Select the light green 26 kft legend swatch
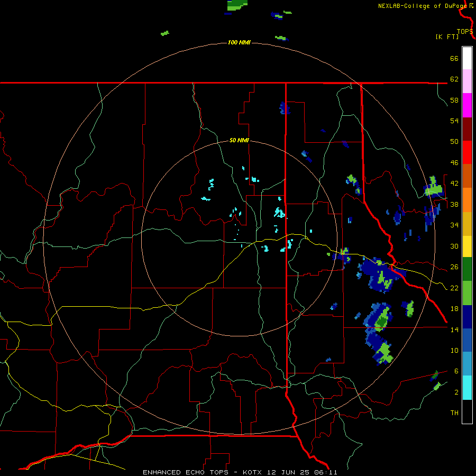476x476 pixels. click(x=467, y=293)
